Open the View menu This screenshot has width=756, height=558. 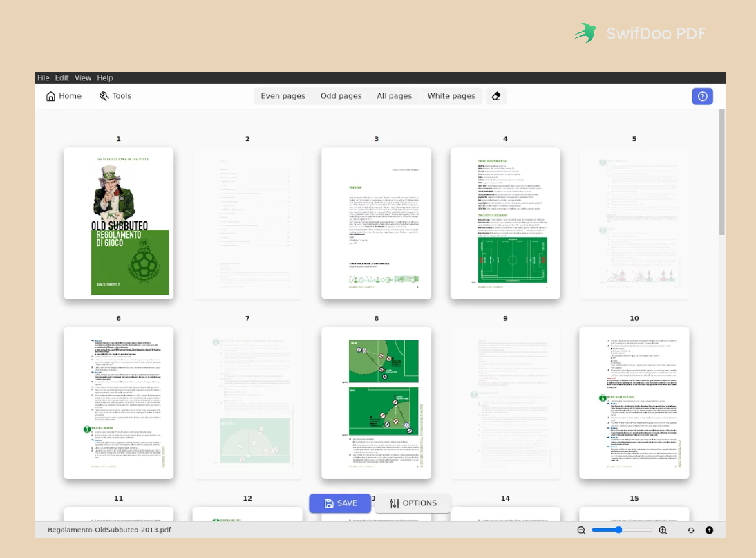coord(82,77)
